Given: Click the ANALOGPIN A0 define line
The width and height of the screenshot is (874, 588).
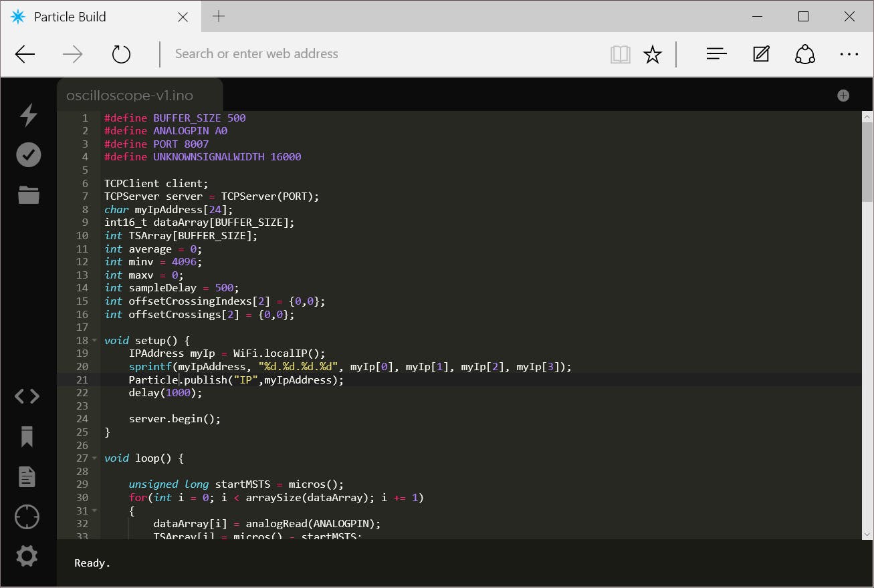Looking at the screenshot, I should click(166, 131).
